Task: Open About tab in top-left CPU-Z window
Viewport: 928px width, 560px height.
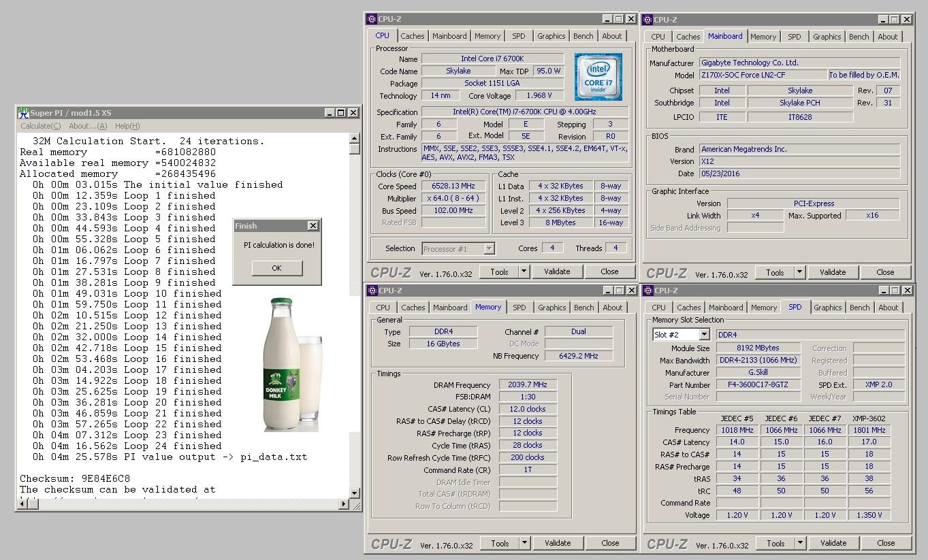Action: 611,36
